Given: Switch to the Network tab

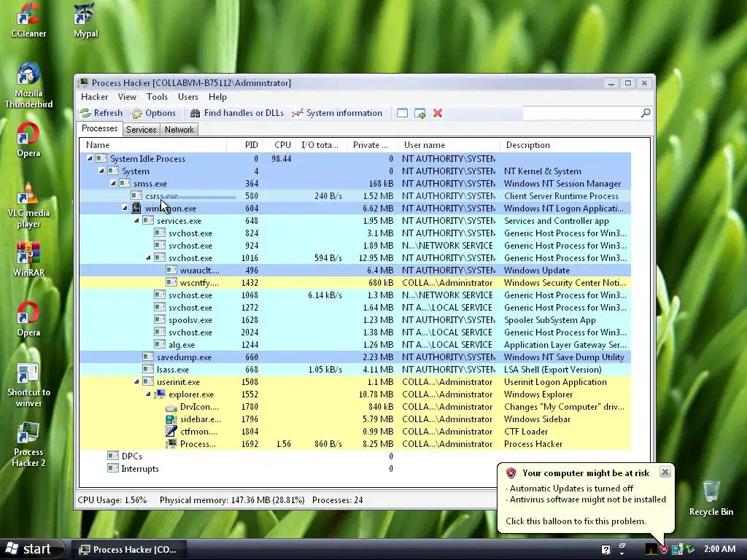Looking at the screenshot, I should (x=179, y=130).
